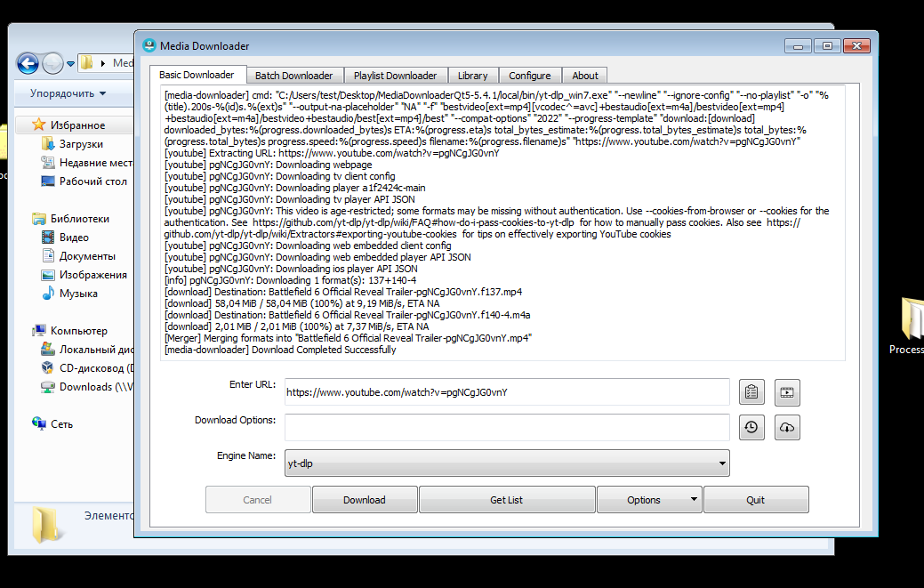Image resolution: width=924 pixels, height=588 pixels.
Task: Select Музыка library in sidebar
Action: [x=78, y=294]
